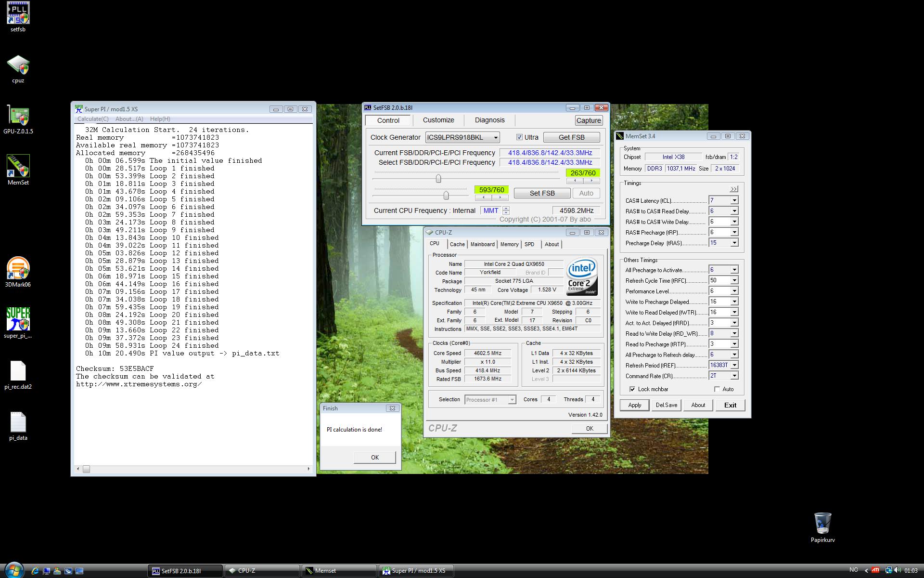Switch to Memset taskbar button
Viewport: 924px width, 578px height.
click(x=339, y=571)
